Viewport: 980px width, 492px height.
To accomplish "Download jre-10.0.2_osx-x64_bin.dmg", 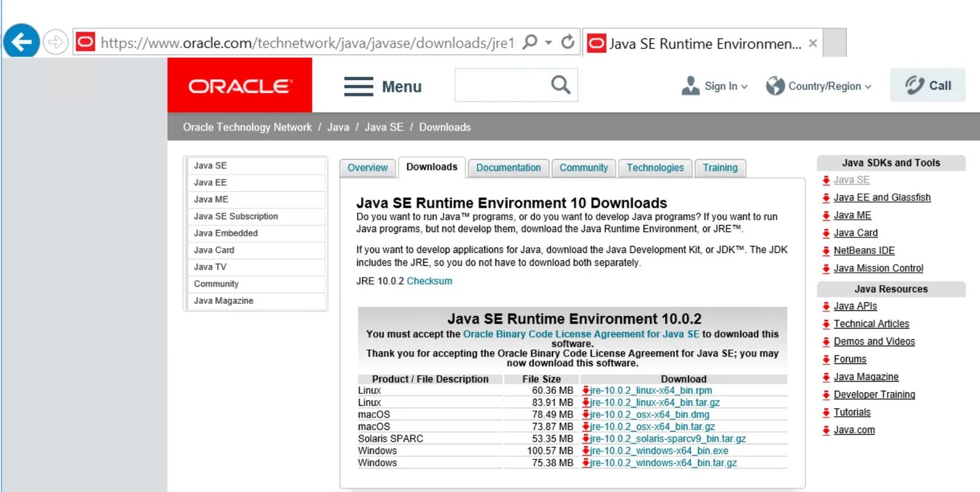I will coord(649,414).
